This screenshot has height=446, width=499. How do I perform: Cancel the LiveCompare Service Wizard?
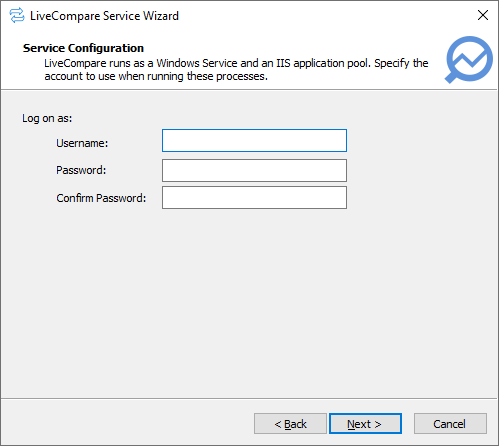[450, 424]
